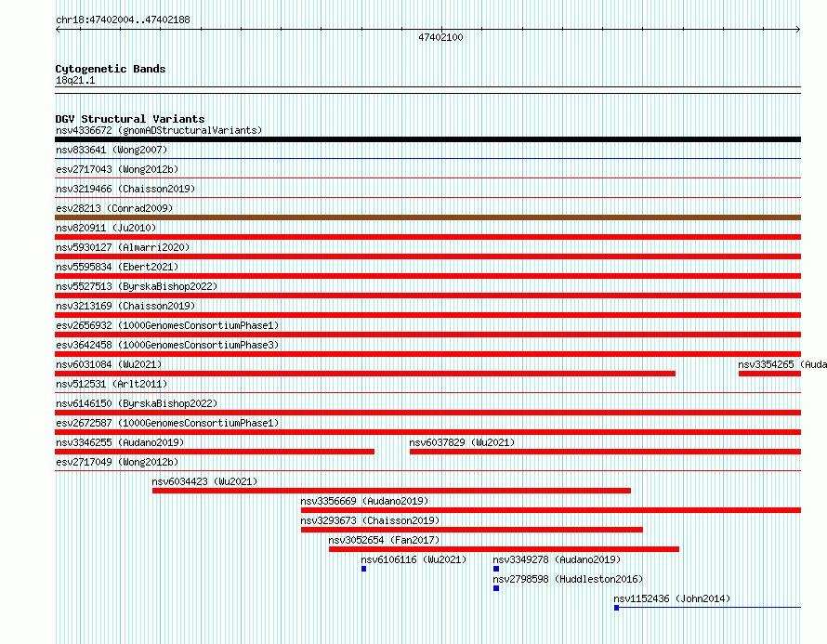Open variant nsv4336672 (gnomADStructuralVariants)
The width and height of the screenshot is (827, 644).
159,130
